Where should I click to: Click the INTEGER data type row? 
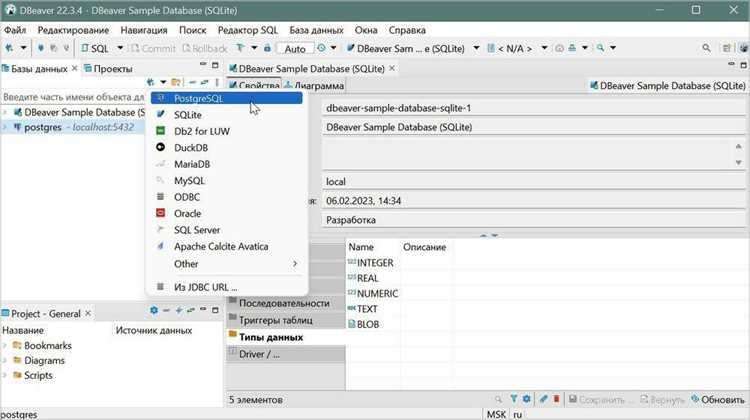(370, 263)
